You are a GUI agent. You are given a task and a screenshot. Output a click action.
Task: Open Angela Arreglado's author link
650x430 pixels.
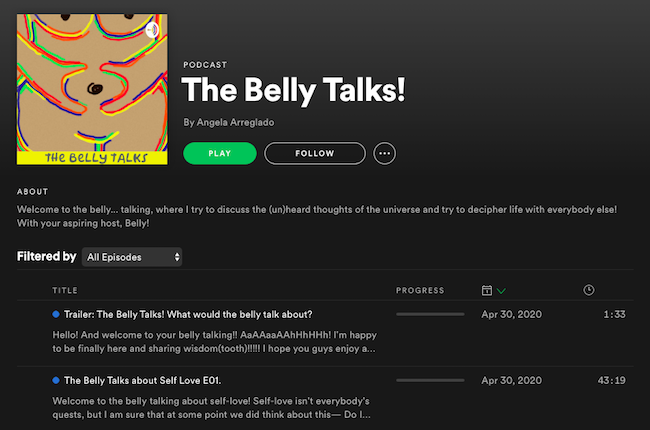231,122
